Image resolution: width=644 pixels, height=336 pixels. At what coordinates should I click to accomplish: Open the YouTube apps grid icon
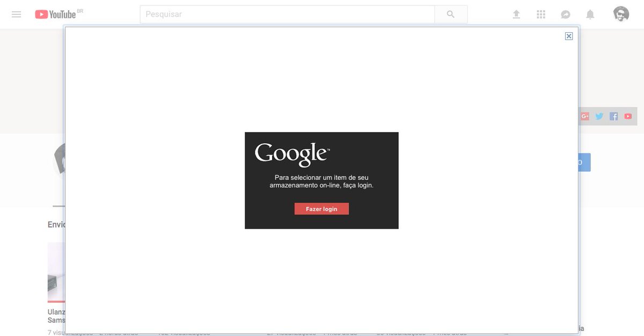point(541,14)
